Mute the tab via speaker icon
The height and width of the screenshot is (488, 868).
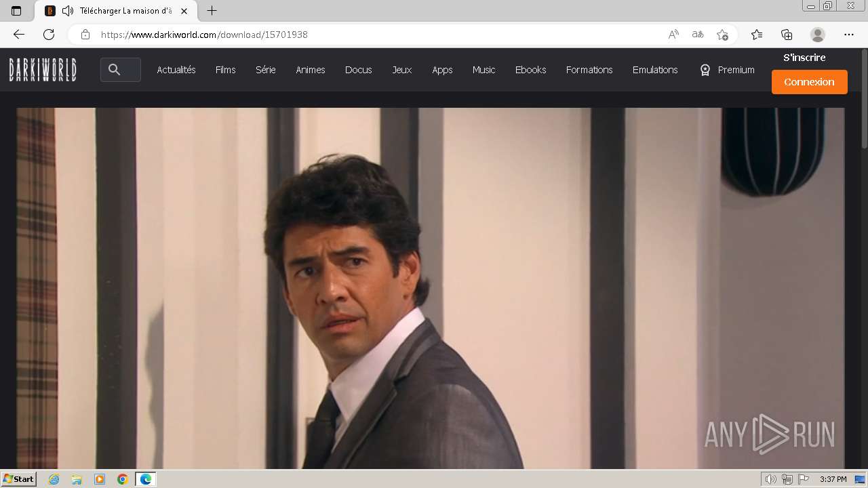[67, 11]
